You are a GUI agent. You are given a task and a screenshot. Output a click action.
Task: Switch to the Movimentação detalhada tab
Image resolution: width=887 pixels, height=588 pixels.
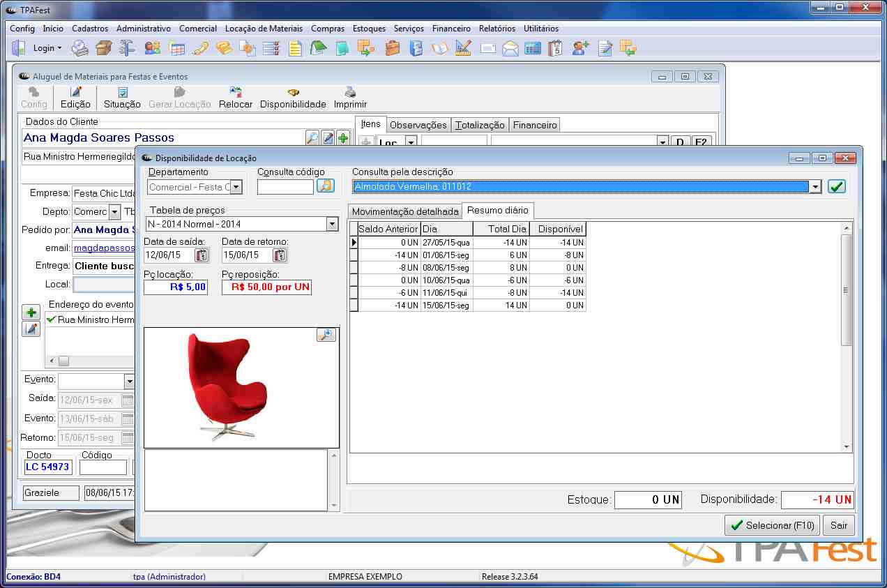coord(405,211)
